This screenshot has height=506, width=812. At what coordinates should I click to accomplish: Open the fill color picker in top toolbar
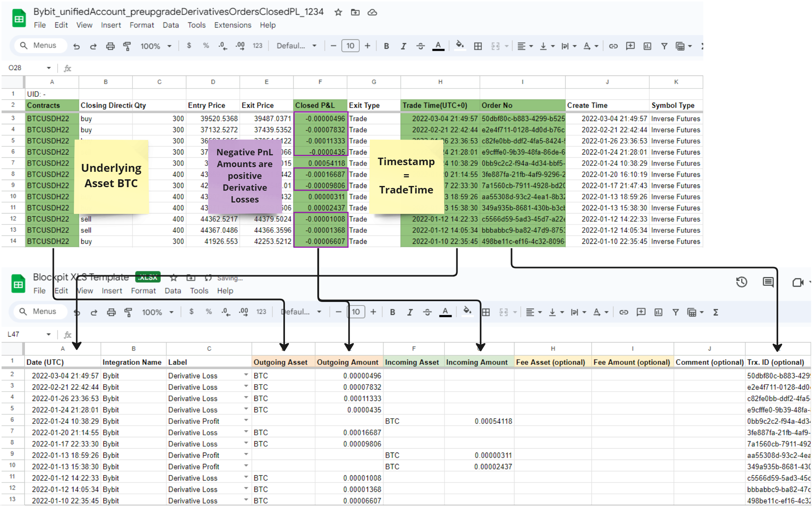tap(459, 45)
